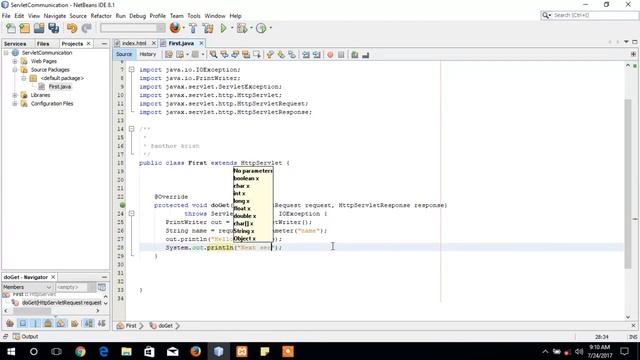Collapse the doGet method code fold
This screenshot has width=640, height=360.
click(131, 213)
